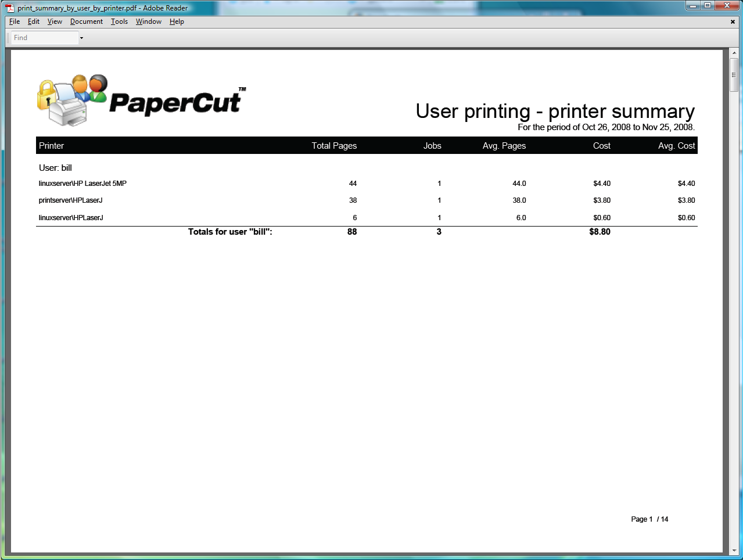743x560 pixels.
Task: Minimize the Adobe Reader window
Action: (x=692, y=6)
